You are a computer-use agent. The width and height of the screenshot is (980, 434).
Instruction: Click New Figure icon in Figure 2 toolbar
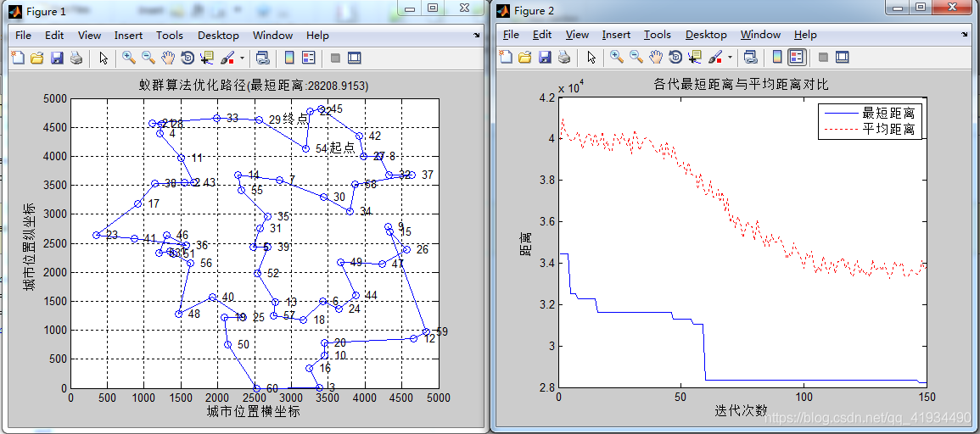point(506,58)
